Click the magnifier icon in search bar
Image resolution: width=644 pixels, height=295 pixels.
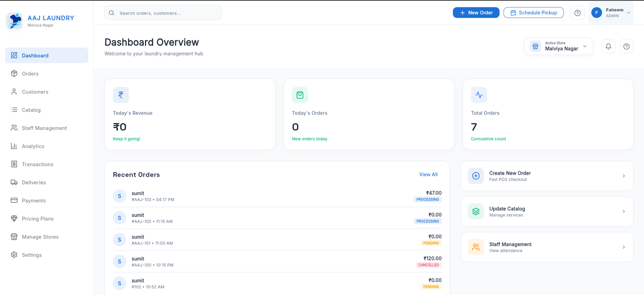pyautogui.click(x=111, y=13)
